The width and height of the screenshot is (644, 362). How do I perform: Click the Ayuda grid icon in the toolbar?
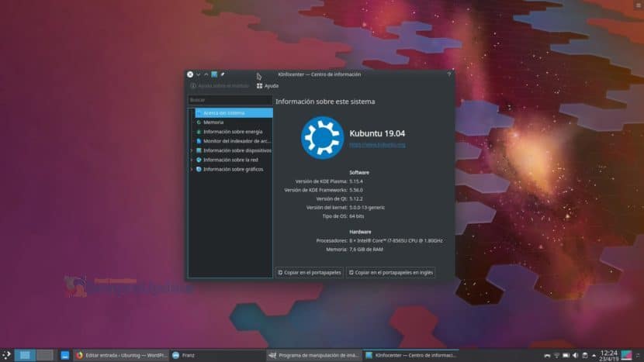tap(259, 86)
